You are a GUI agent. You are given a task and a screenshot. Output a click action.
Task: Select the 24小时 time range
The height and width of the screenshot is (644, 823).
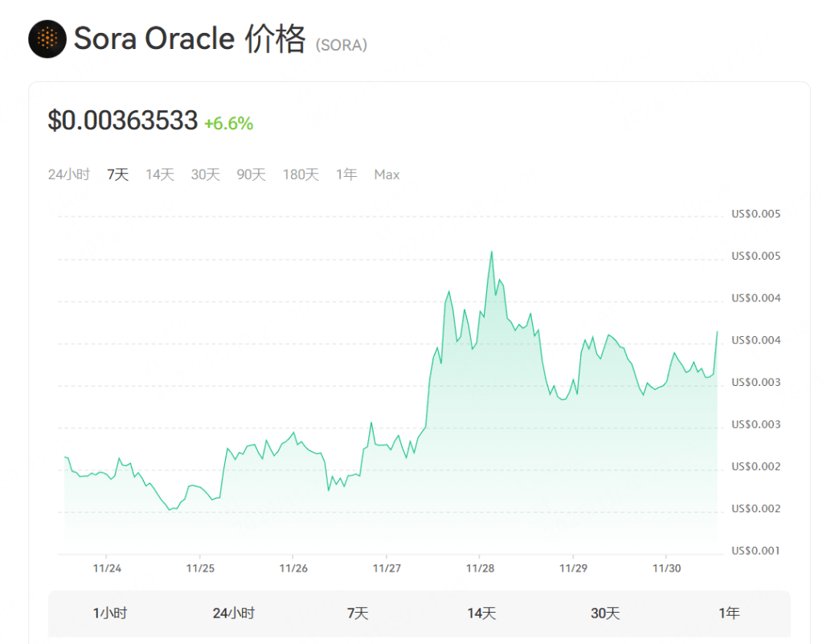click(71, 174)
